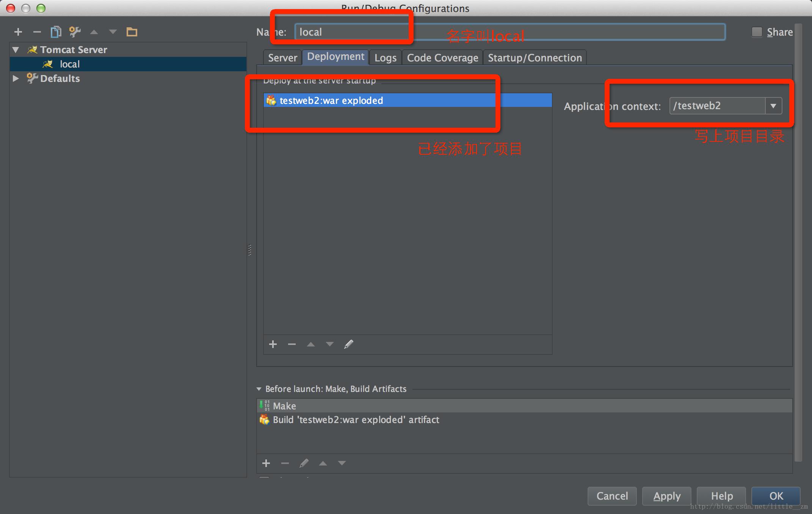
Task: Click the edit artifact icon
Action: tap(349, 343)
